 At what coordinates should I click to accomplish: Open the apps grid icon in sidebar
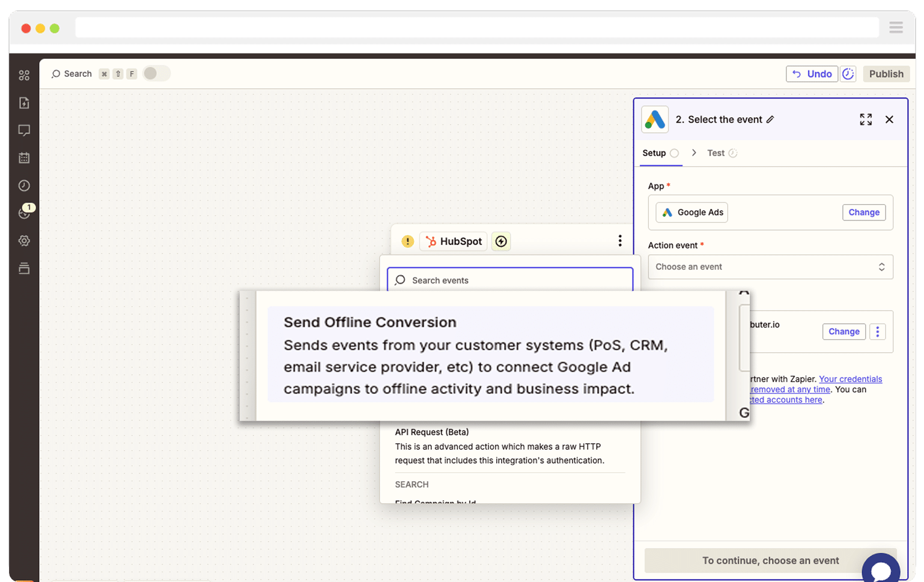tap(24, 75)
